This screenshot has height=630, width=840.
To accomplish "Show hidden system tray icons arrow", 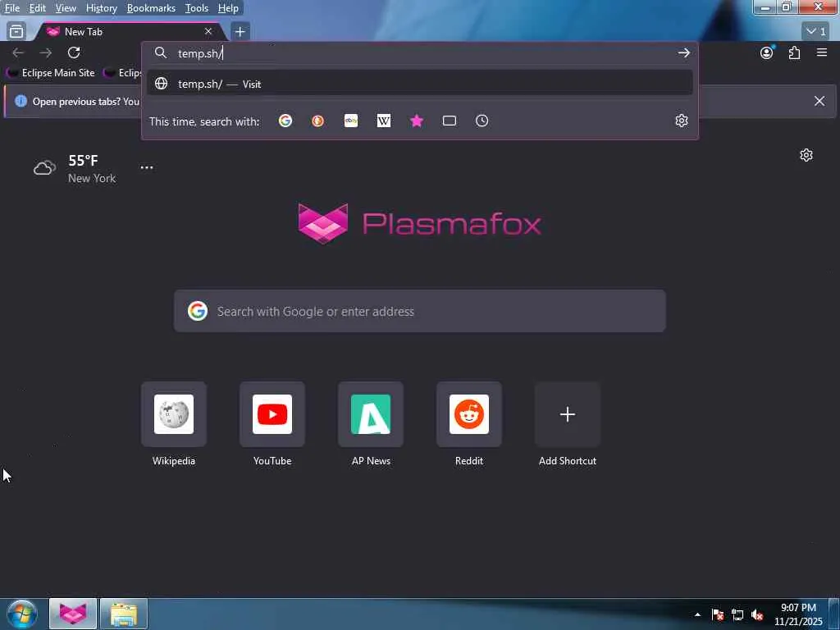I will point(697,614).
